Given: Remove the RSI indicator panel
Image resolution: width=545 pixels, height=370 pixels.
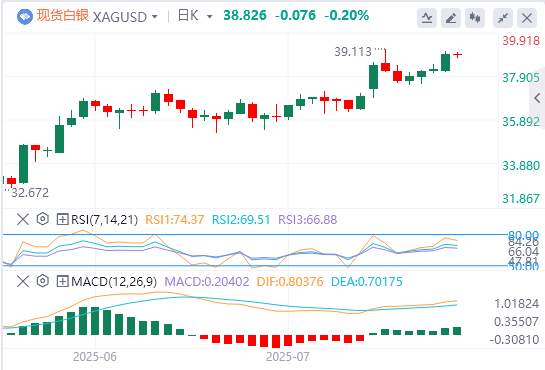Looking at the screenshot, I should point(23,219).
